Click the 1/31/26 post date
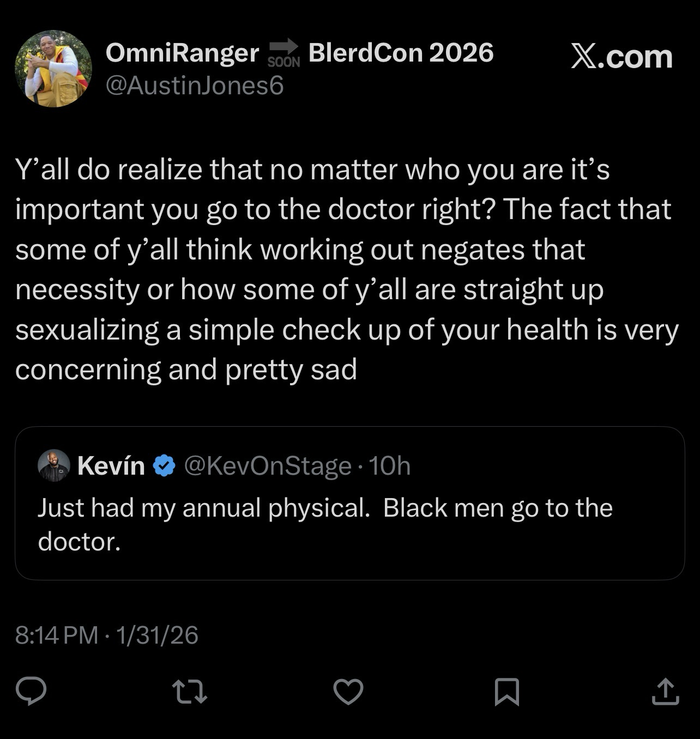The image size is (700, 739). [157, 635]
